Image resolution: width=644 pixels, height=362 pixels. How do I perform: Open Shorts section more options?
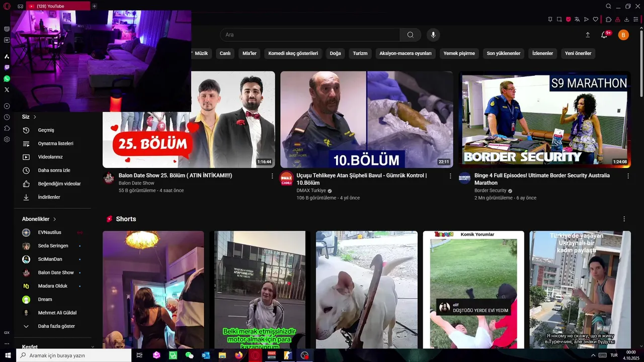[624, 219]
